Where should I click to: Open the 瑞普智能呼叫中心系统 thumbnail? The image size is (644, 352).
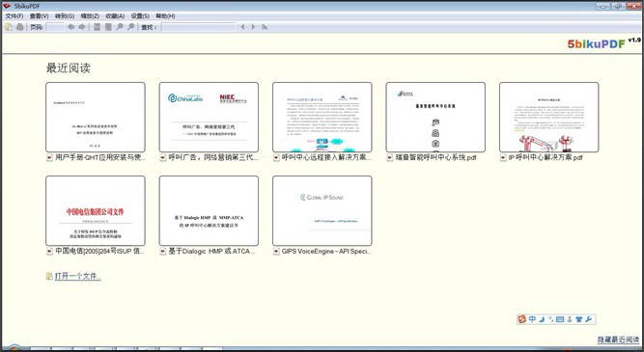[x=435, y=118]
